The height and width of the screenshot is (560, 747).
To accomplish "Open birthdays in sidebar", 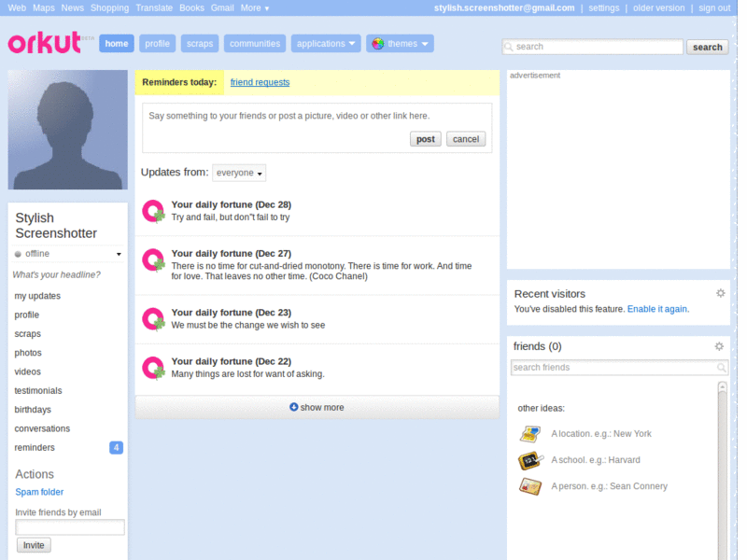I will [x=33, y=410].
